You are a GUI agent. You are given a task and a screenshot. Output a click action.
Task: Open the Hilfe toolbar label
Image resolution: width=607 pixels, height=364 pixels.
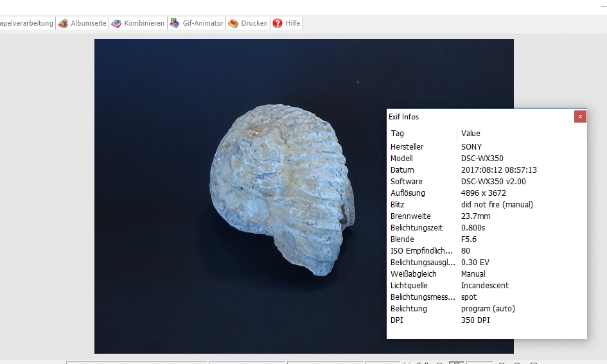[x=293, y=23]
